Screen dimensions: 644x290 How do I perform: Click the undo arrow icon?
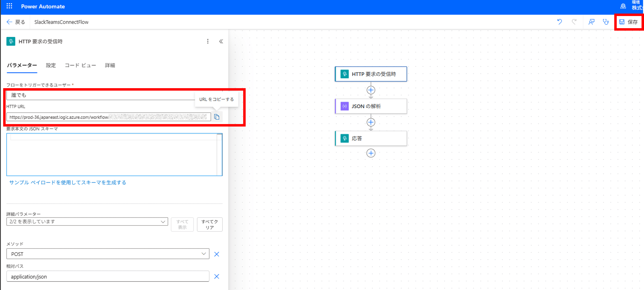point(559,22)
